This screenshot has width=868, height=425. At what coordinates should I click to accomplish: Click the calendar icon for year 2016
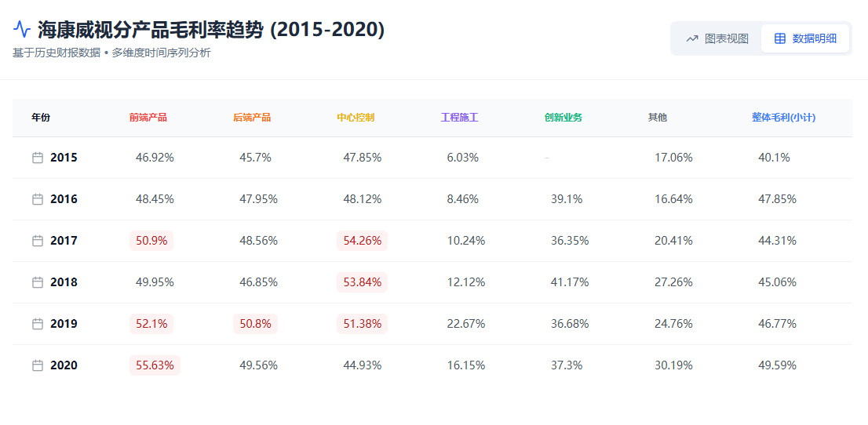(x=38, y=199)
